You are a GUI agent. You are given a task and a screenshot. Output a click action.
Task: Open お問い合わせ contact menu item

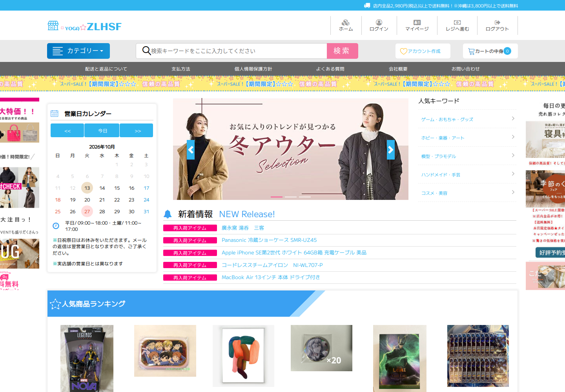pyautogui.click(x=466, y=69)
